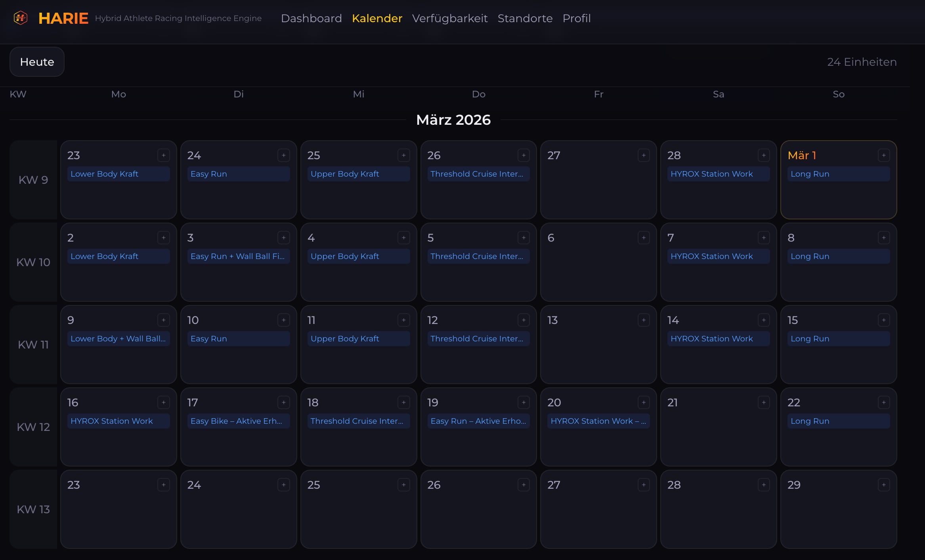Viewport: 925px width, 560px height.
Task: Open the Dashboard tab
Action: (x=311, y=18)
